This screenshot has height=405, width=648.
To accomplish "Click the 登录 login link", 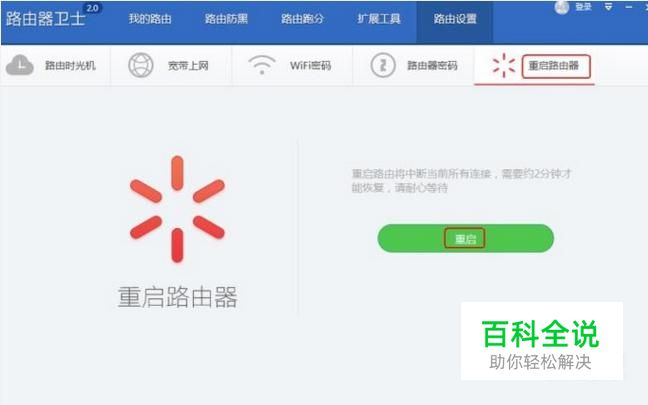I will pyautogui.click(x=584, y=7).
